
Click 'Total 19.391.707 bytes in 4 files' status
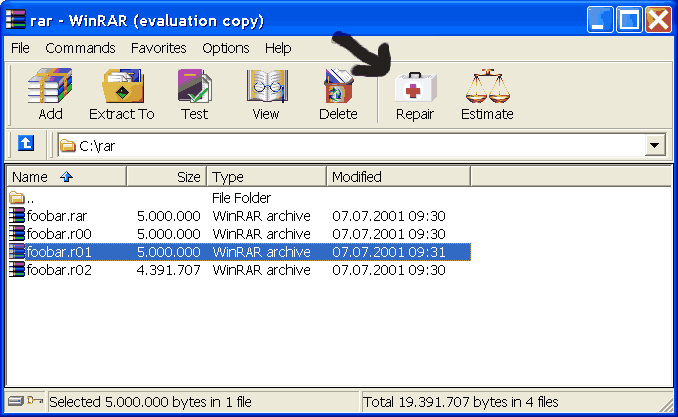[x=461, y=402]
